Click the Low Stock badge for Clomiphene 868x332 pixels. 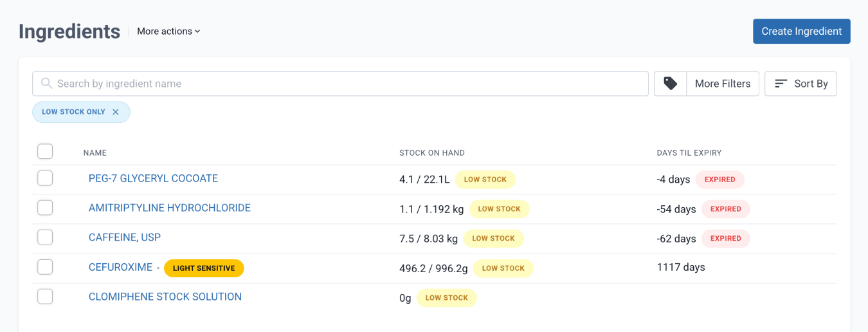tap(447, 298)
